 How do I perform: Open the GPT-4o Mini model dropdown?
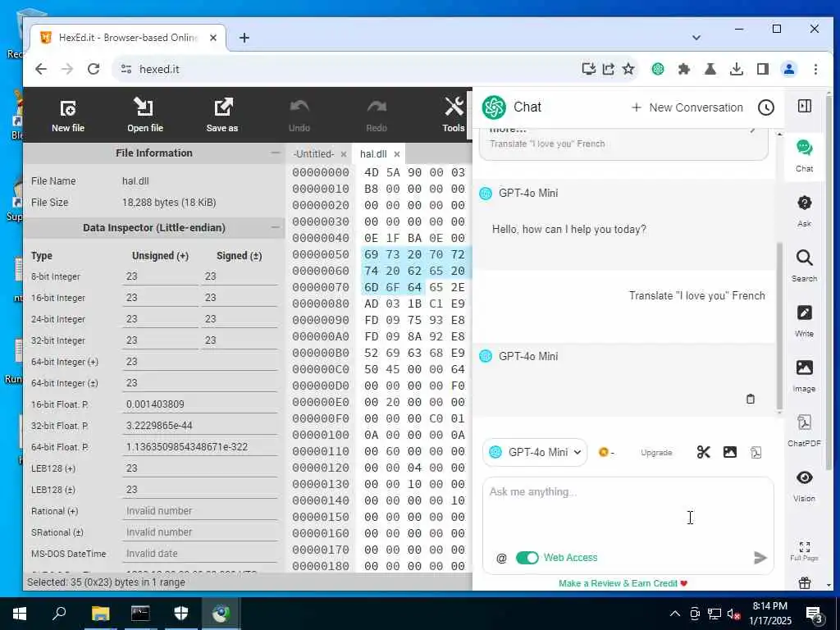tap(535, 452)
